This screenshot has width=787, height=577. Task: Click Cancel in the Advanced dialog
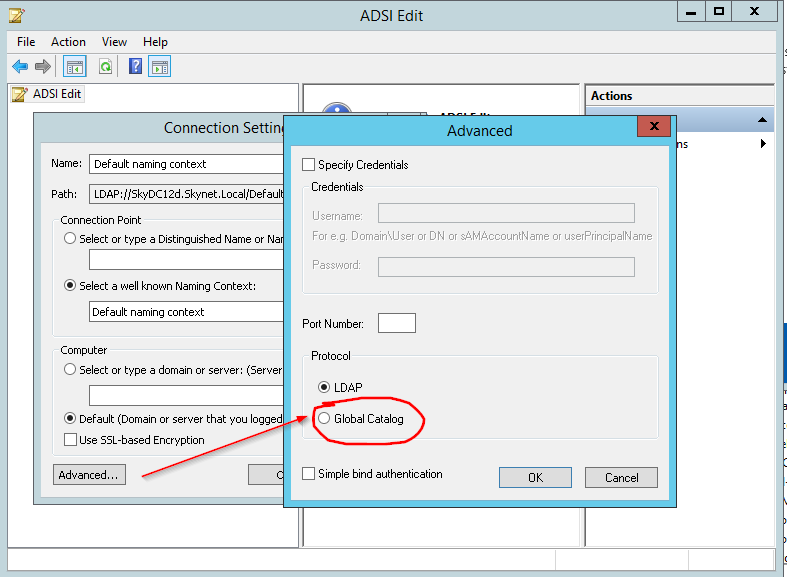[x=621, y=477]
